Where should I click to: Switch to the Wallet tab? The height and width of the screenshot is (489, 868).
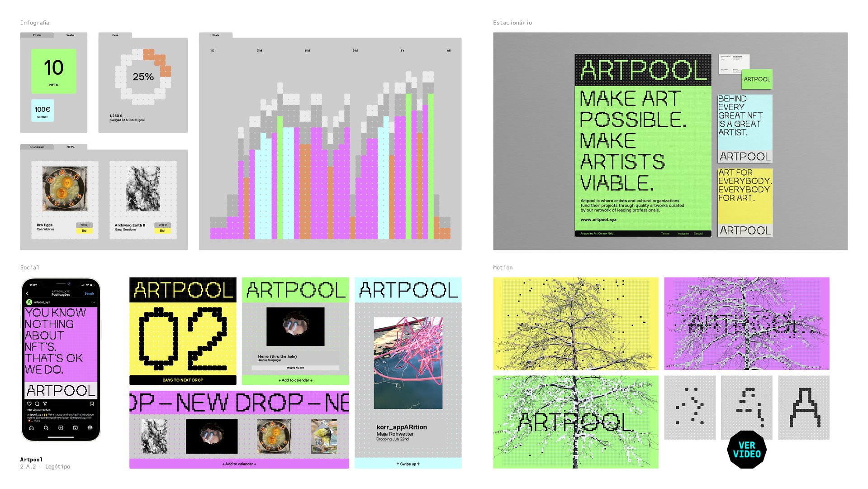(71, 35)
